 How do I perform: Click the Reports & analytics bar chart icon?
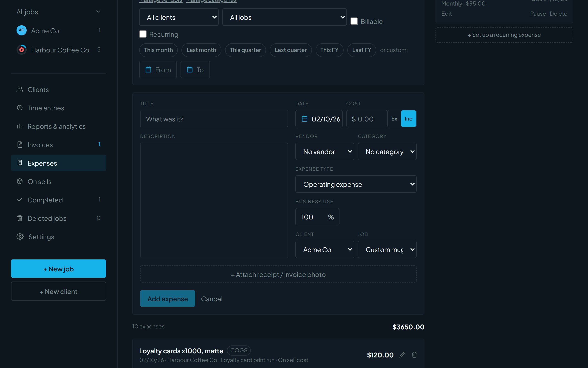[20, 126]
